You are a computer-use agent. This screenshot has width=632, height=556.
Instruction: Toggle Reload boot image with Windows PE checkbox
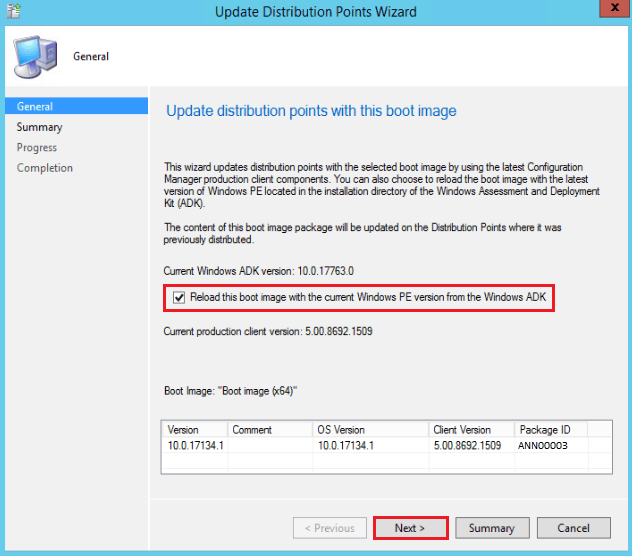point(179,298)
